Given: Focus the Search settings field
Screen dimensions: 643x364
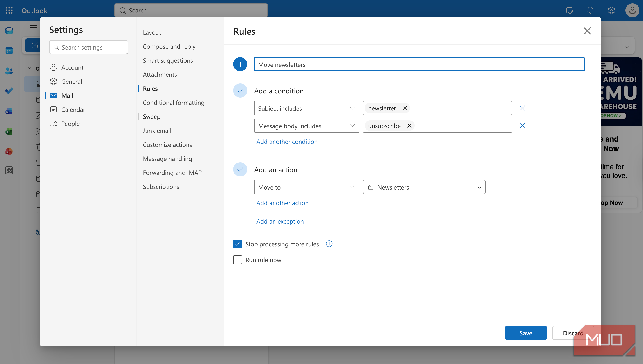Looking at the screenshot, I should pos(89,47).
